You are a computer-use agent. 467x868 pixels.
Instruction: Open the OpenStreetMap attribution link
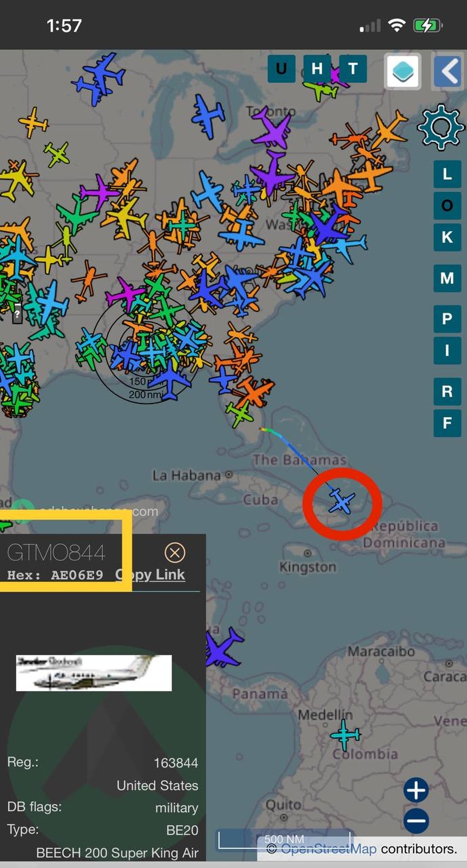[328, 849]
